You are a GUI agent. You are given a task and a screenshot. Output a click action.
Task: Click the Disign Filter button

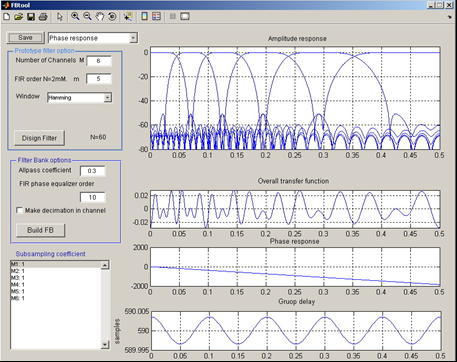point(39,138)
